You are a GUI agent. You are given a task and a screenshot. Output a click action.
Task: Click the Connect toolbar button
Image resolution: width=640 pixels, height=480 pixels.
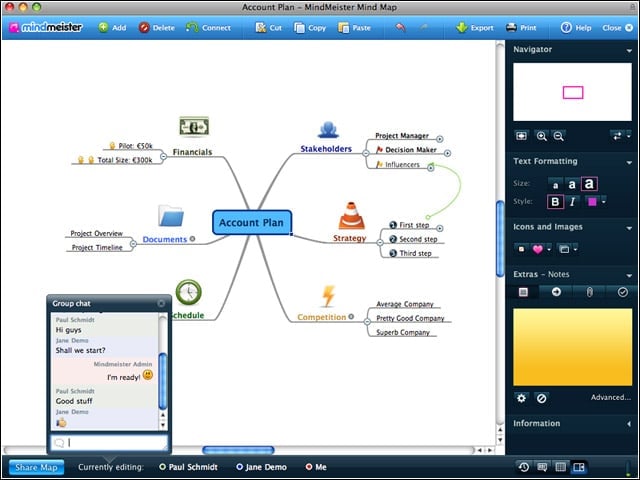pos(208,28)
